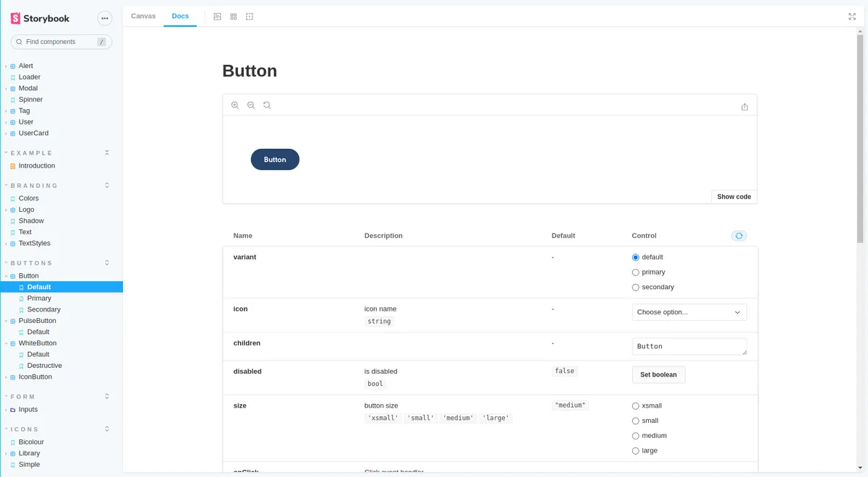Screen dimensions: 868x477
Task: Enter fullscreen with the expand icon
Action: click(852, 16)
